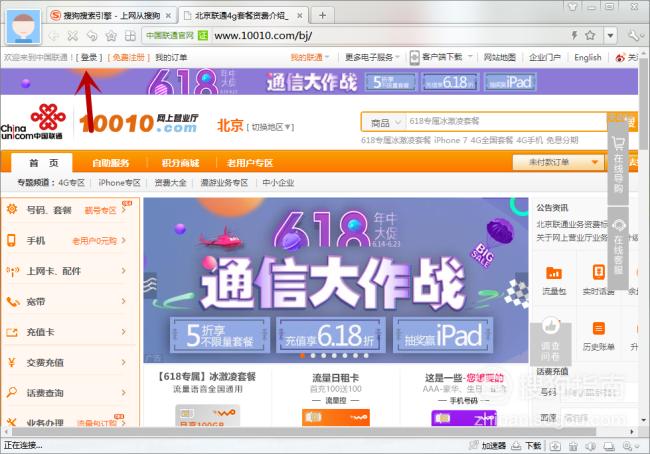Switch site to English
Viewport: 650px width, 454px height.
(x=587, y=57)
